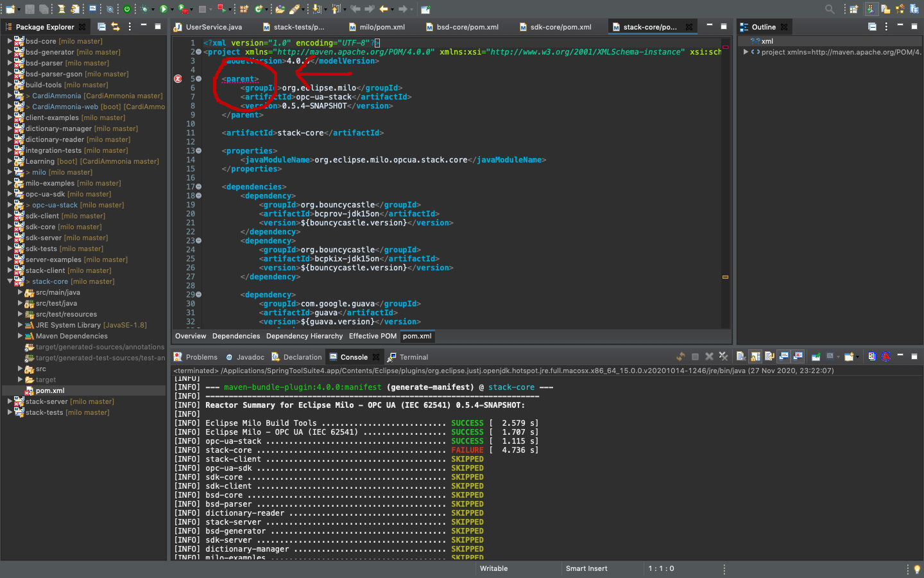Toggle Word Wrap in the console toolbar
This screenshot has height=578, width=924.
coord(769,356)
